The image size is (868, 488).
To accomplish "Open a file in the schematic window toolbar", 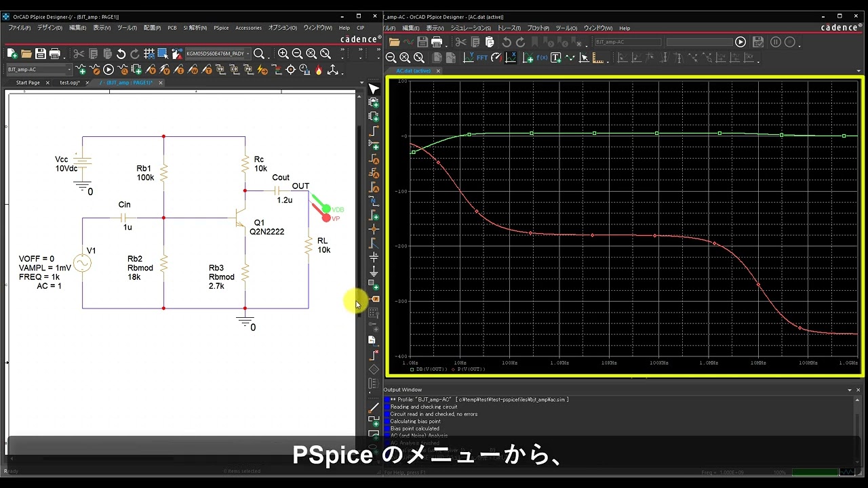I will pos(26,54).
